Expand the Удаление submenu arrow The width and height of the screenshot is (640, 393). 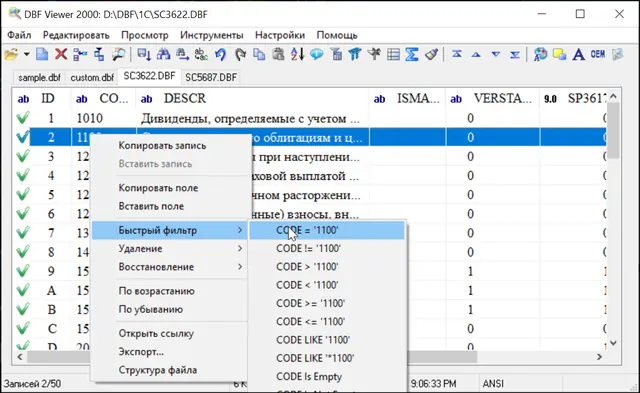pyautogui.click(x=240, y=248)
